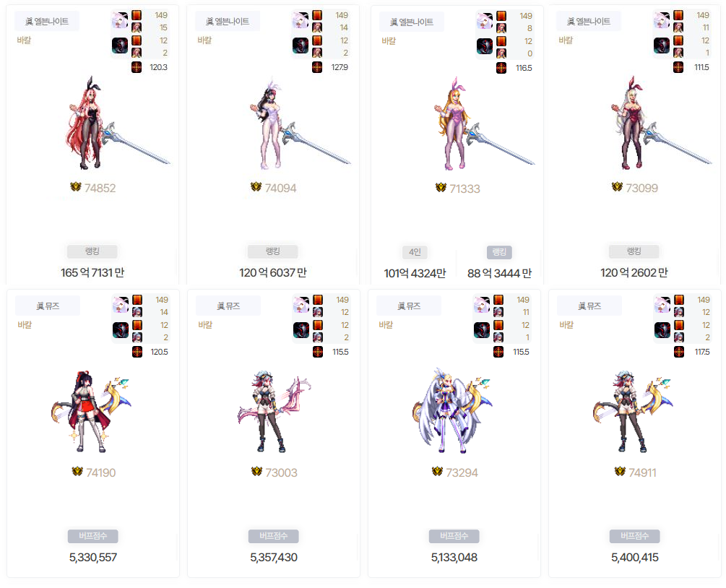Click 버프점수 button above 5,357,430

(273, 536)
